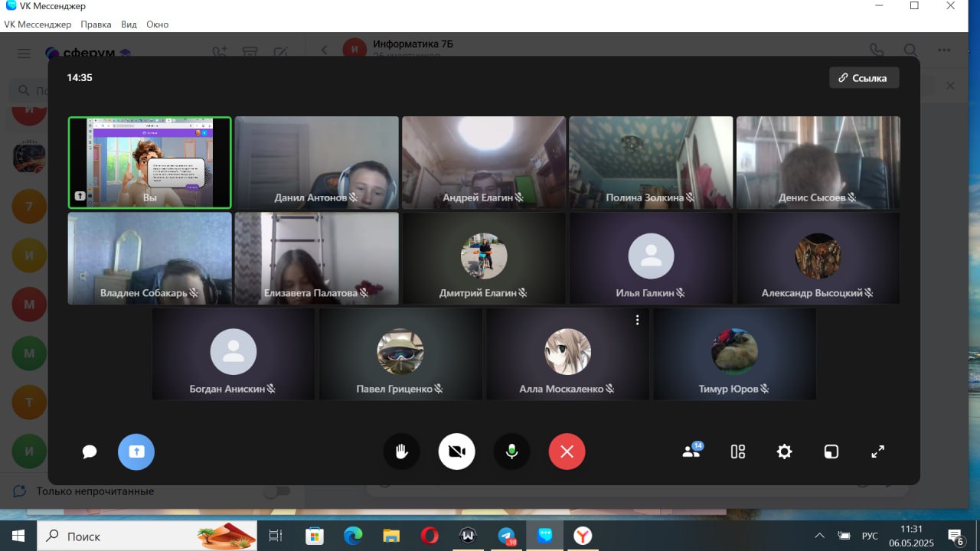Start a phone call from chat header
The height and width of the screenshot is (551, 980).
[877, 50]
